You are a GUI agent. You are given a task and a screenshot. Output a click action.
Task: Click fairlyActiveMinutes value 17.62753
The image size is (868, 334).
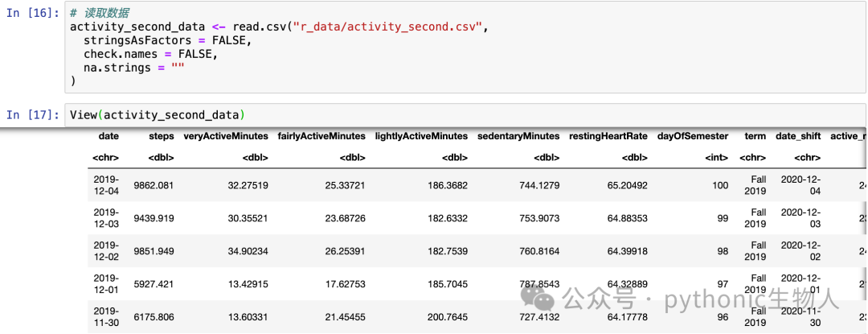coord(345,284)
